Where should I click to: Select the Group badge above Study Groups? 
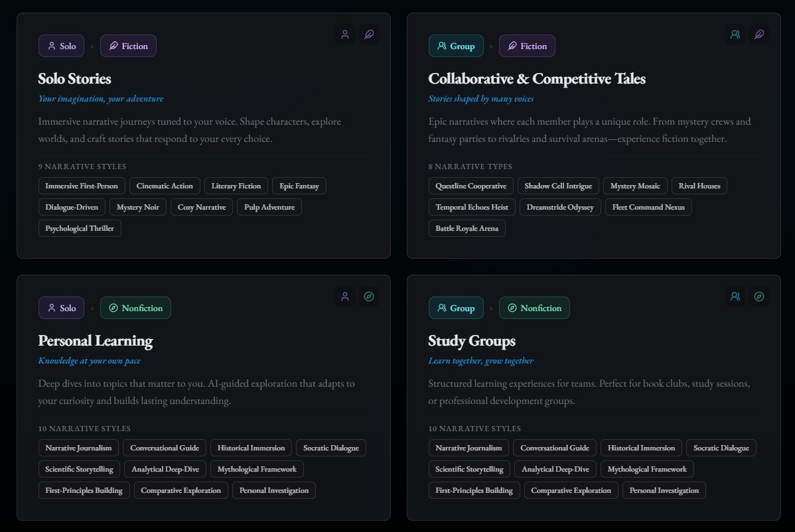coord(456,308)
